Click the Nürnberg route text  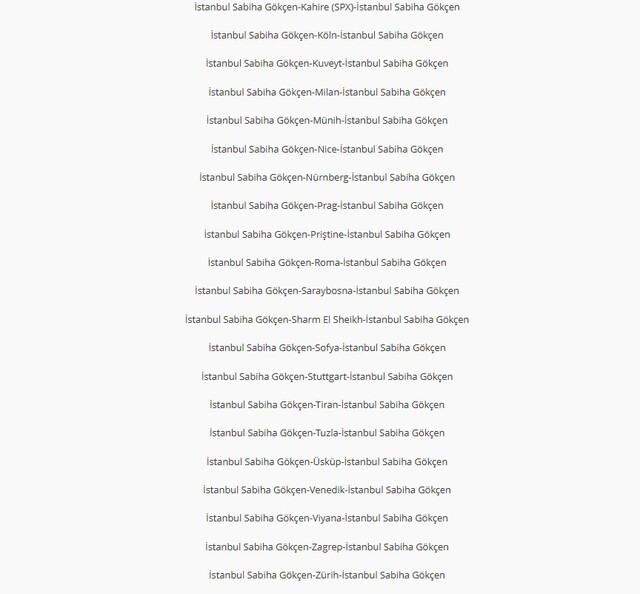(x=327, y=178)
